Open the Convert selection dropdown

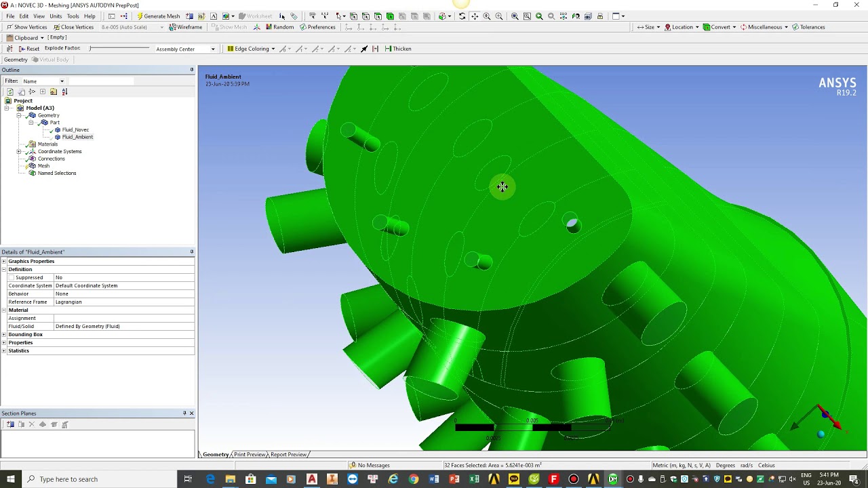pos(720,27)
